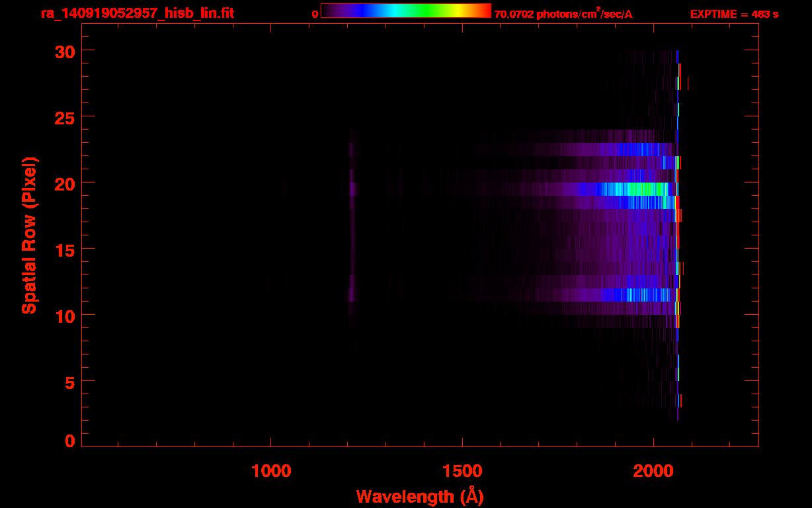Click the EXPTIME = 483 s text
Viewport: 812px width, 508px height.
(734, 14)
